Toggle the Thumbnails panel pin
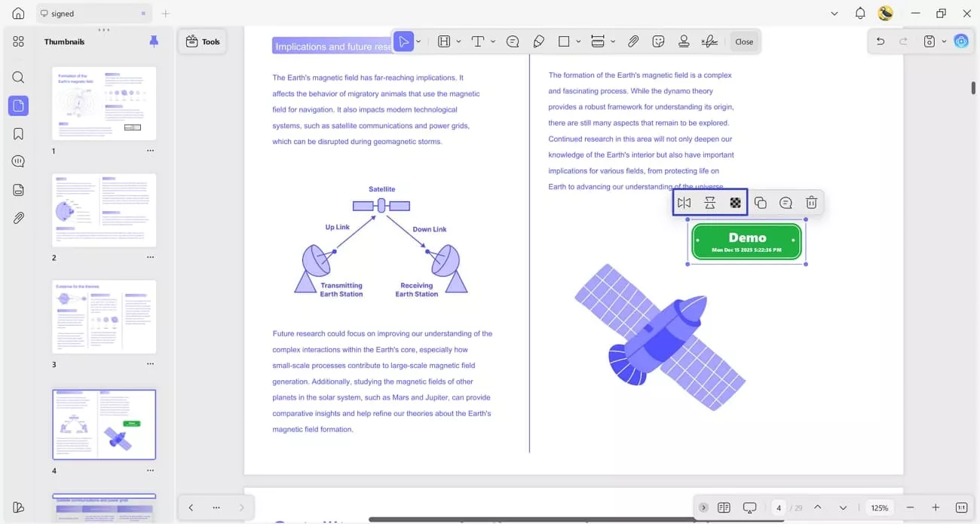Screen dimensions: 980x524 (x=154, y=41)
